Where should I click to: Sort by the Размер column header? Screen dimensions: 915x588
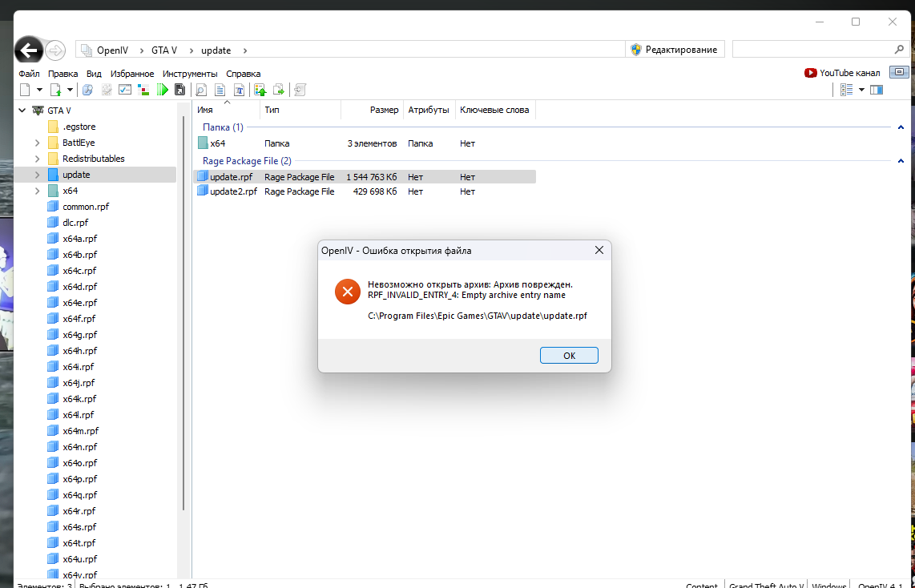tap(372, 110)
